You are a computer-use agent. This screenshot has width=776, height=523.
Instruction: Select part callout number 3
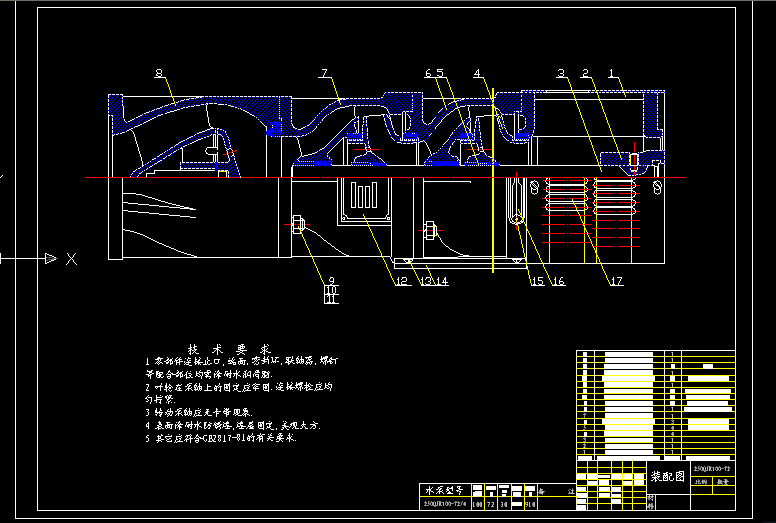(562, 73)
